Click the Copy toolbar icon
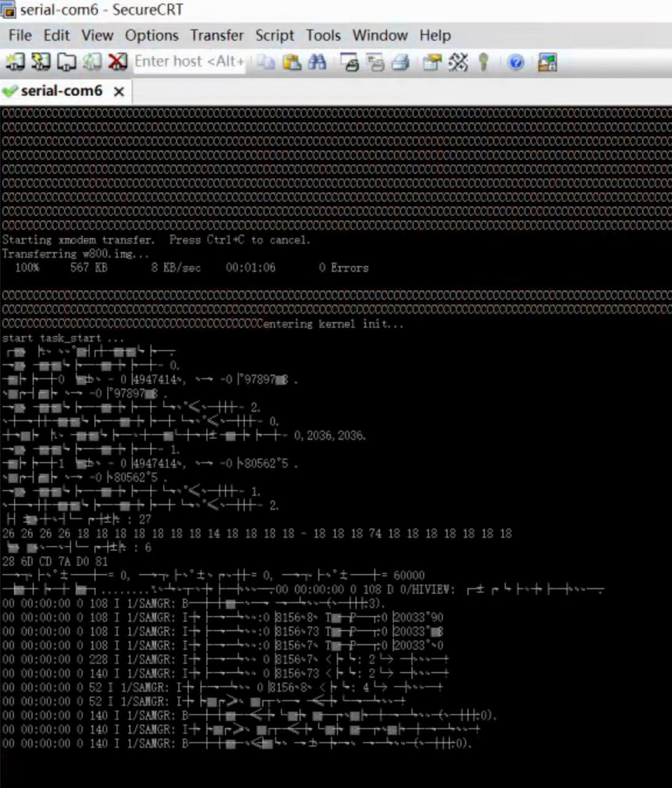 point(266,62)
